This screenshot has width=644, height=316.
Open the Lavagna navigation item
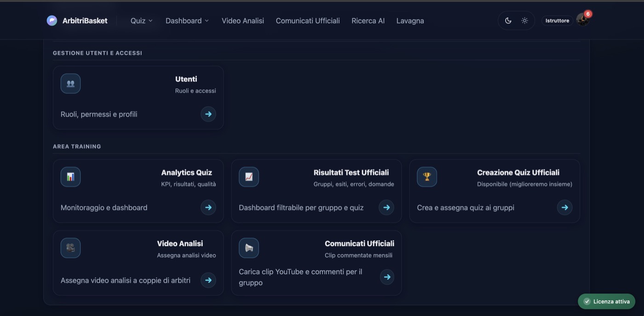tap(410, 21)
